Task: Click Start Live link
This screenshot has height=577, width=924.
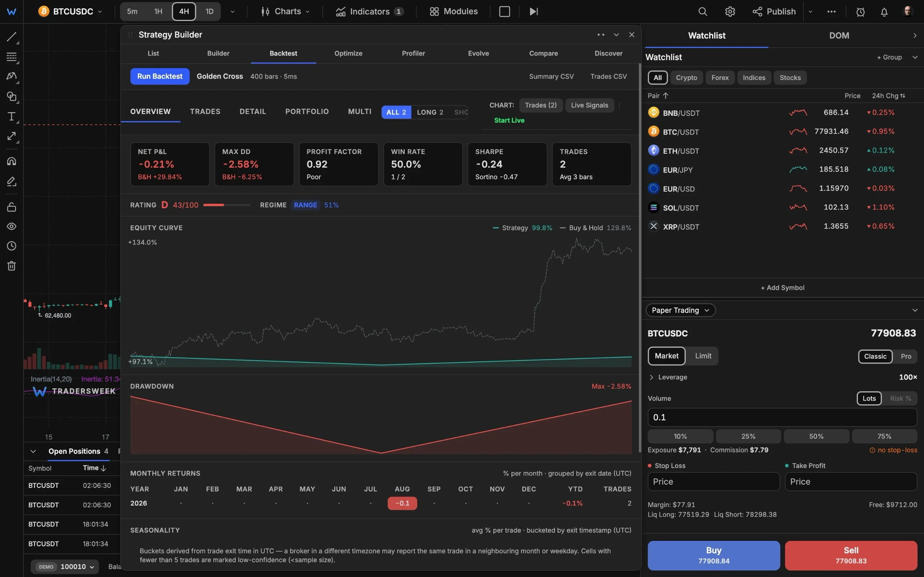Action: [509, 120]
